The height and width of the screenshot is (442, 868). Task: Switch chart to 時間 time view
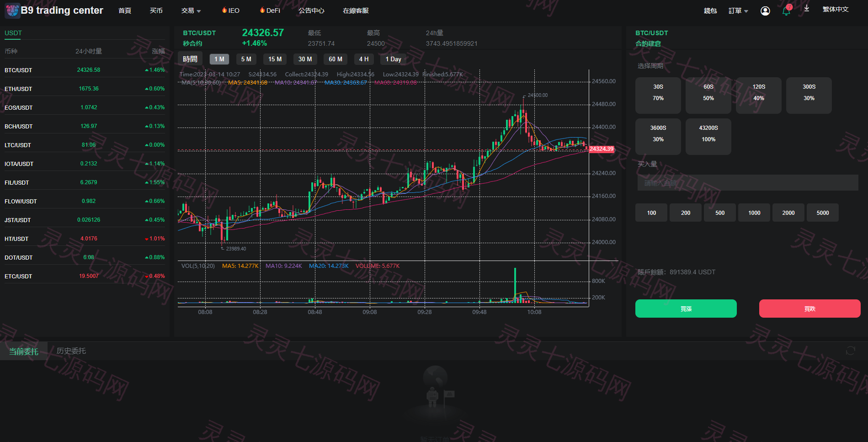coord(190,59)
